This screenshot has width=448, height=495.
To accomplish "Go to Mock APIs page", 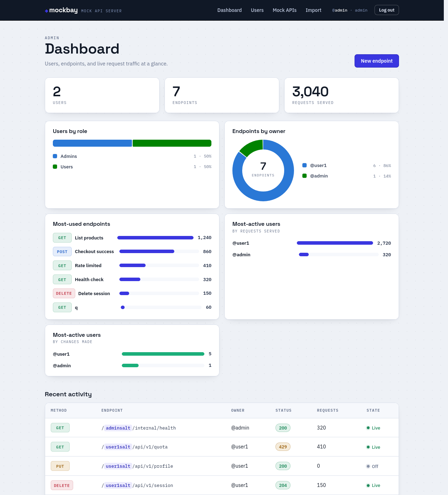I will pos(285,10).
